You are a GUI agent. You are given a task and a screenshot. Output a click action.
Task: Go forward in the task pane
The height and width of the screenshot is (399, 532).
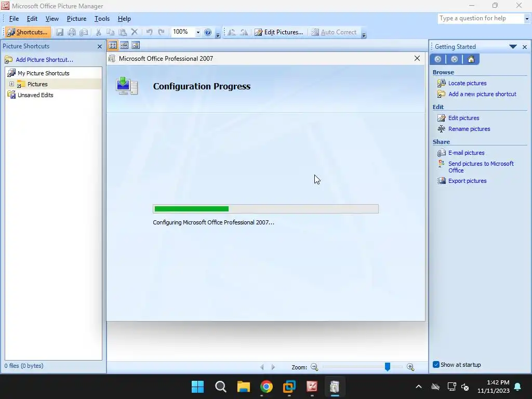(454, 59)
